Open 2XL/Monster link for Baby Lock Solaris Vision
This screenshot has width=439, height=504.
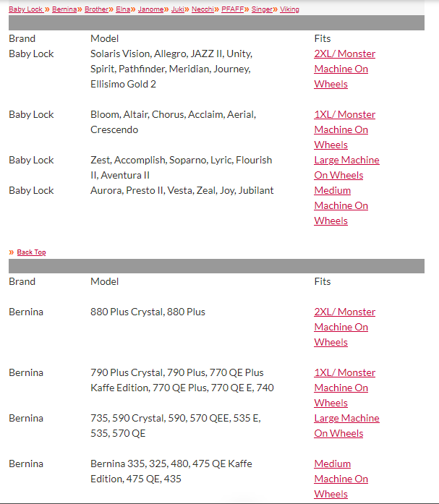click(344, 54)
